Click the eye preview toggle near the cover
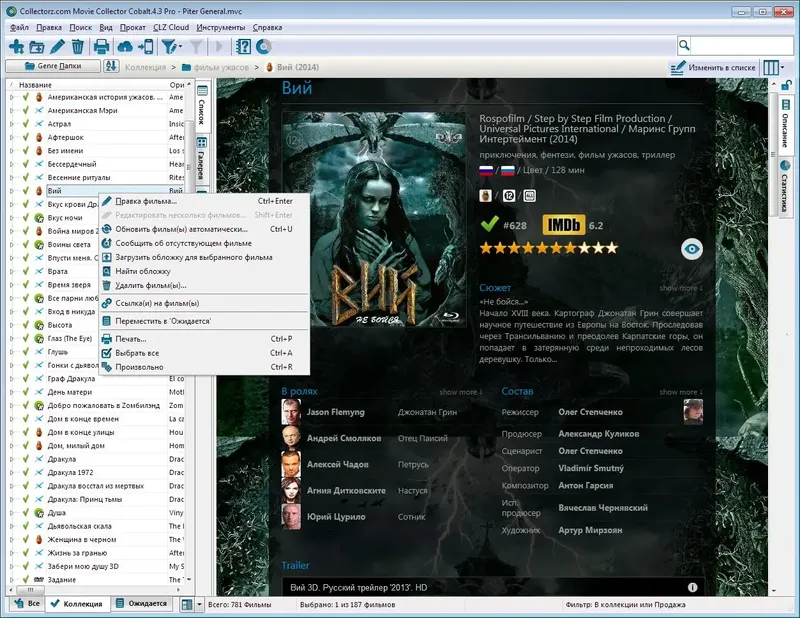 point(692,249)
